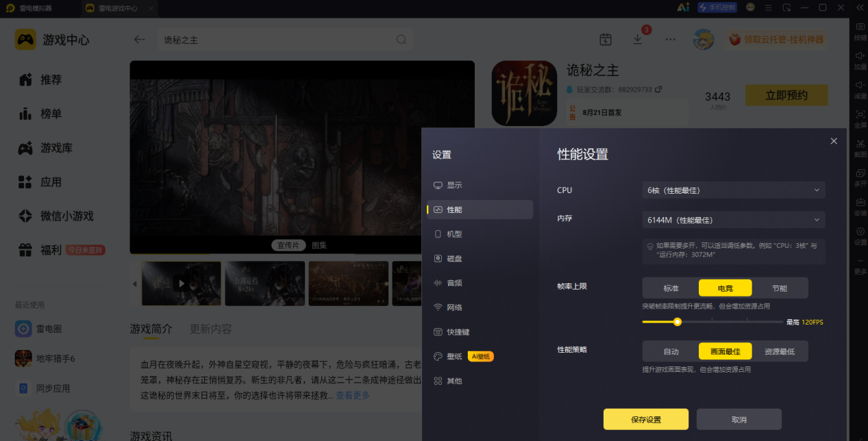868x441 pixels.
Task: Set performance strategy to 自动
Action: (671, 351)
